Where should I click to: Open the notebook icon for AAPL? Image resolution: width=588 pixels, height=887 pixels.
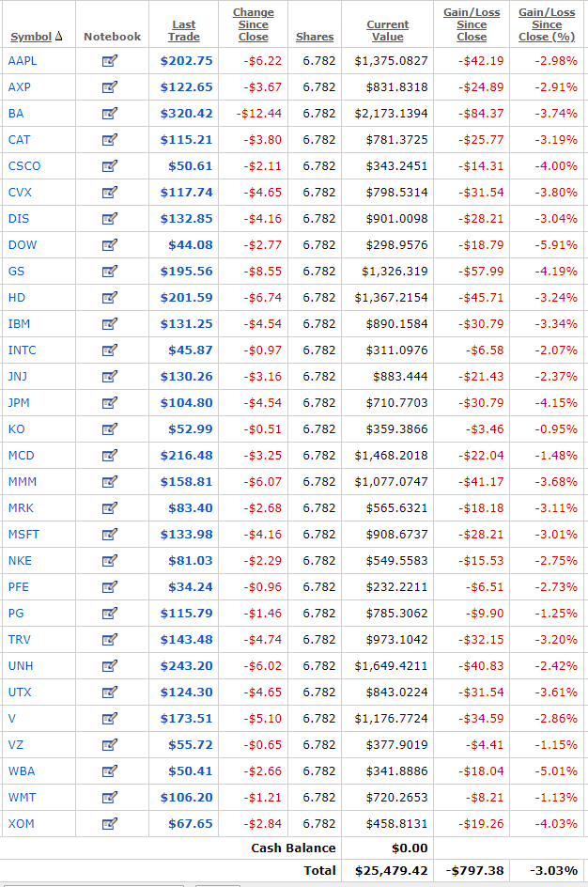(x=110, y=61)
